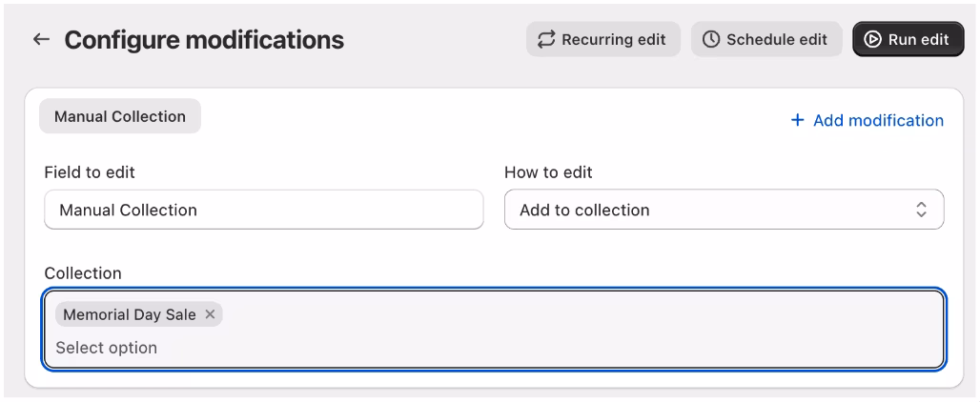Click the Memorial Day Sale chip label

click(129, 314)
